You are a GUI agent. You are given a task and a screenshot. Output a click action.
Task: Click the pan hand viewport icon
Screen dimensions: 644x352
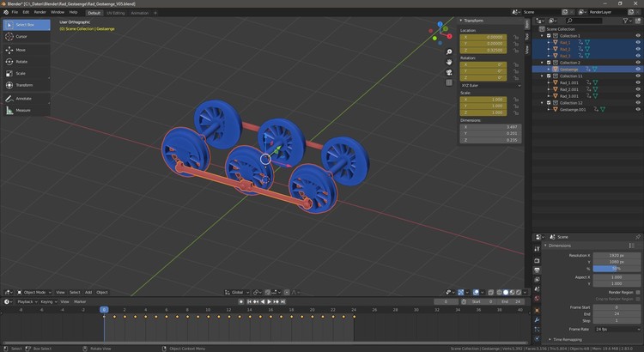449,63
